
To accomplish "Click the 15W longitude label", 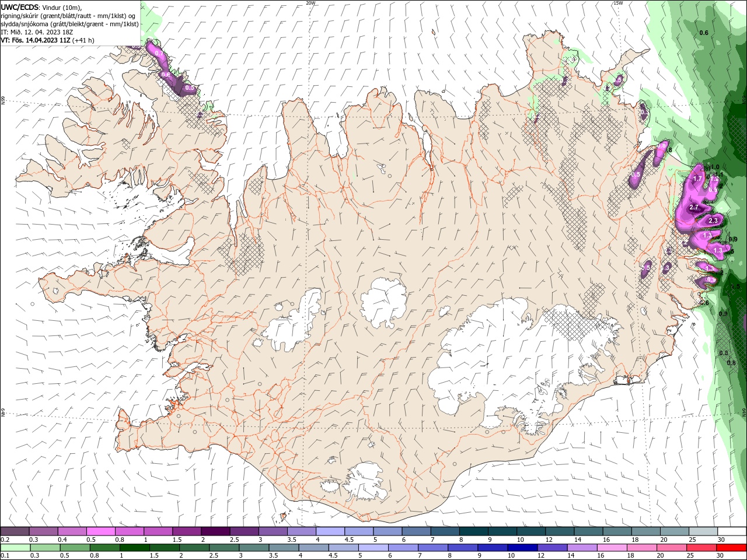I will 618,3.
